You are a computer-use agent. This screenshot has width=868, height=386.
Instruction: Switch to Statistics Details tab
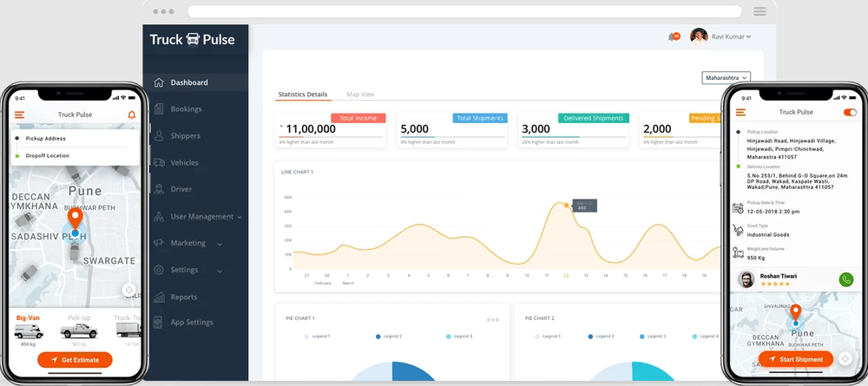pos(303,95)
